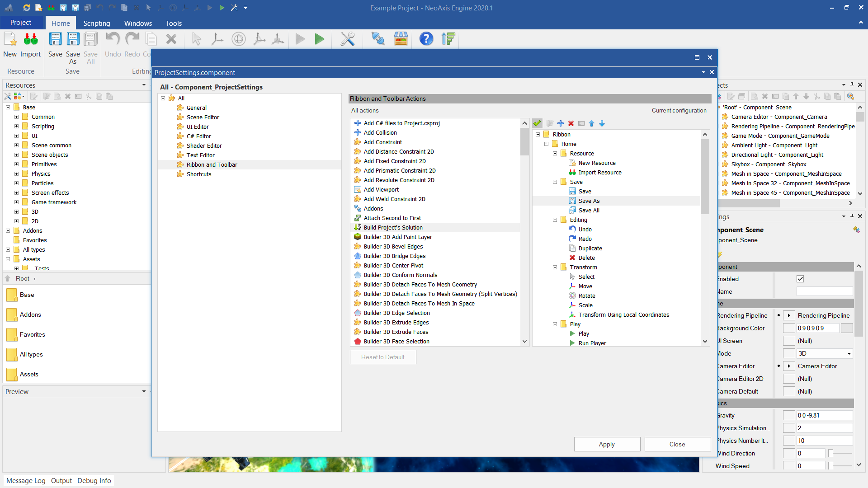Click the Import resource icon in ribbon
The width and height of the screenshot is (868, 488).
(30, 40)
